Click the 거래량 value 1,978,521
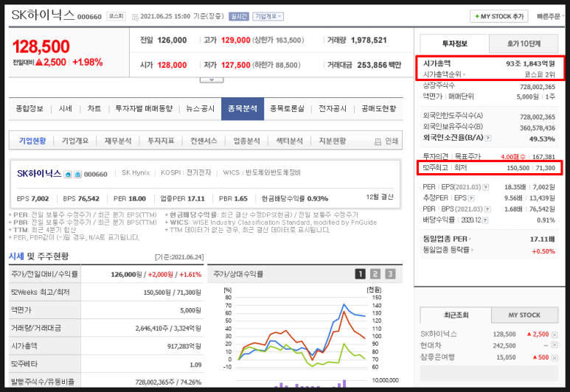570x392 pixels. tap(369, 40)
